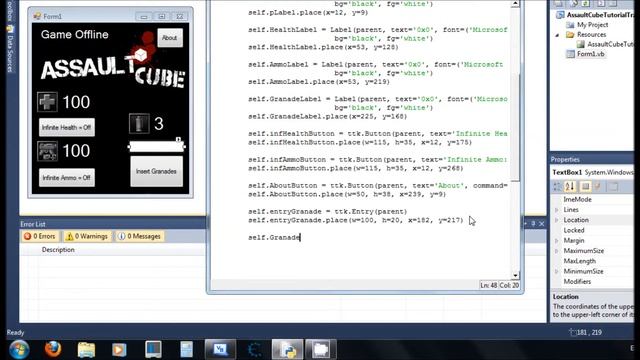Click the Properties page icon in Properties toolbar
This screenshot has height=360, width=640.
585,187
